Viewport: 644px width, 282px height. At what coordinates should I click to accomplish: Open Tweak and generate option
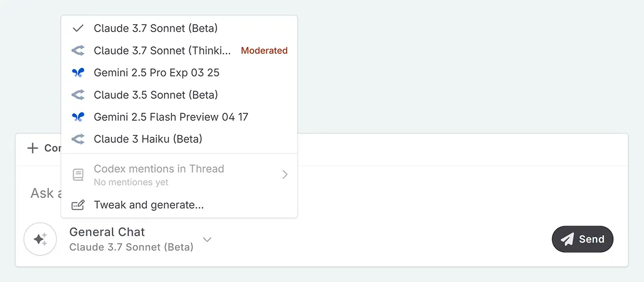pos(149,205)
